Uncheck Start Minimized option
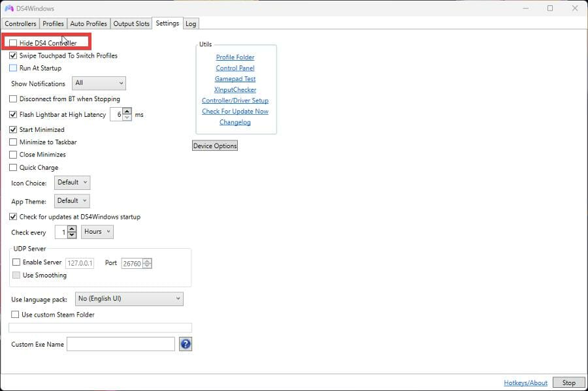588x391 pixels. (13, 130)
